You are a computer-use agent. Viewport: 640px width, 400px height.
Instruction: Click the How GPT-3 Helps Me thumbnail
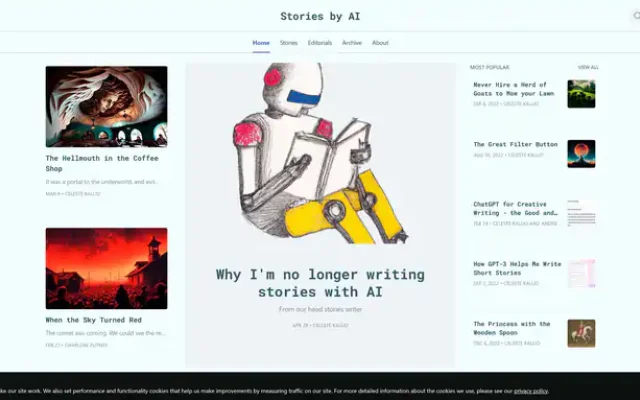coord(581,273)
